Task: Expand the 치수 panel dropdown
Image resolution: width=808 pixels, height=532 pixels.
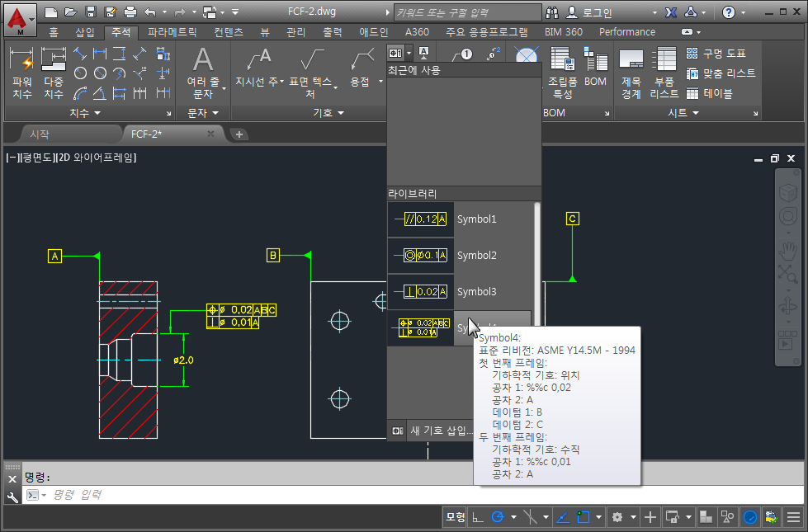Action: (x=85, y=113)
